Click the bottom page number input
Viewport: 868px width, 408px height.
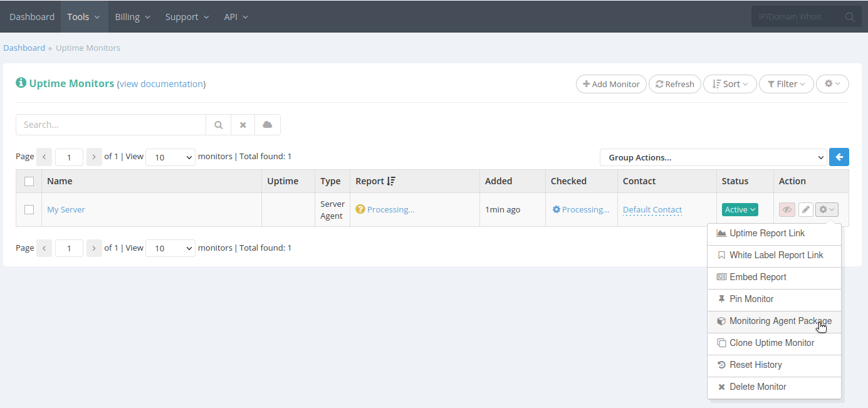pos(69,248)
